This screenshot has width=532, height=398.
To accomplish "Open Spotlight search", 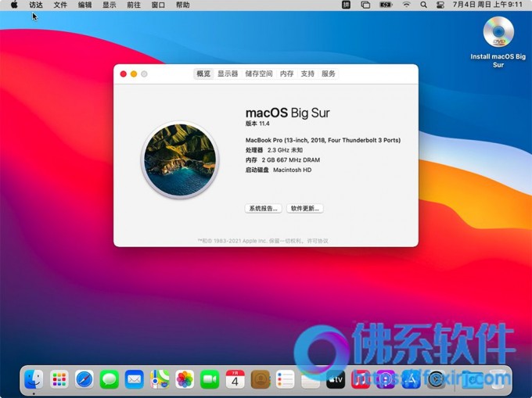I will pos(423,5).
